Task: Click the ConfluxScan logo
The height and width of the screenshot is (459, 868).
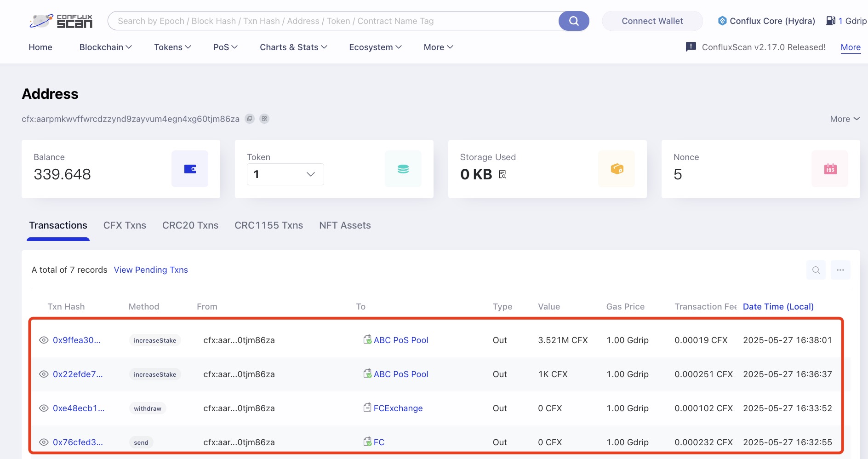Action: (x=61, y=21)
